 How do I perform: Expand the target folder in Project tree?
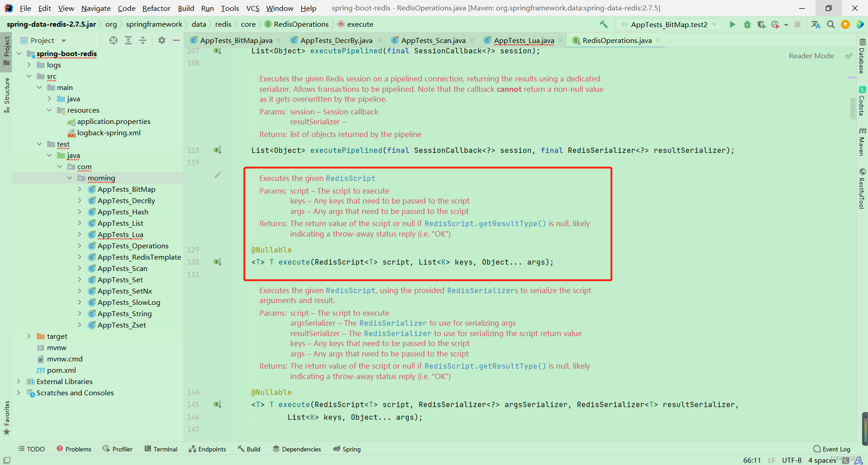point(29,336)
